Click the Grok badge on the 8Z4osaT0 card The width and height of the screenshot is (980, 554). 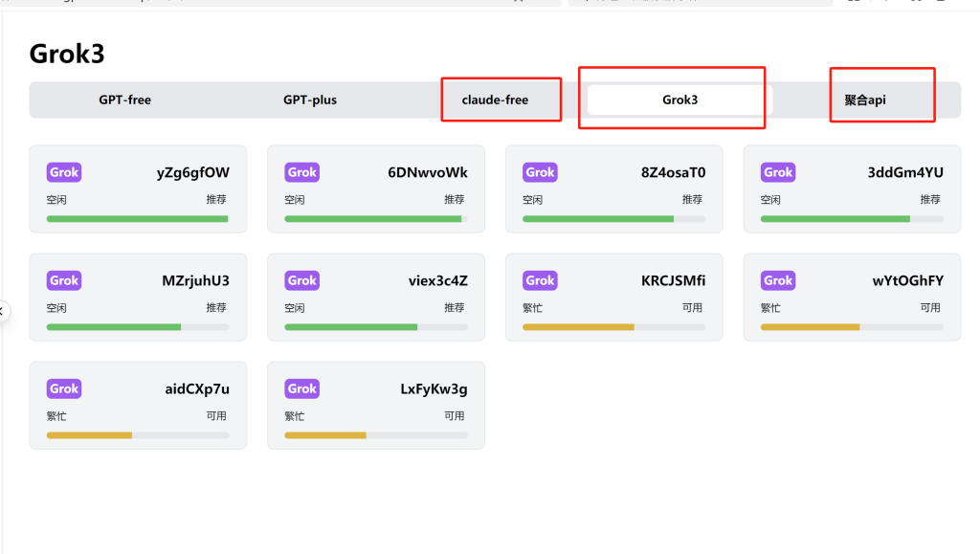pos(540,172)
